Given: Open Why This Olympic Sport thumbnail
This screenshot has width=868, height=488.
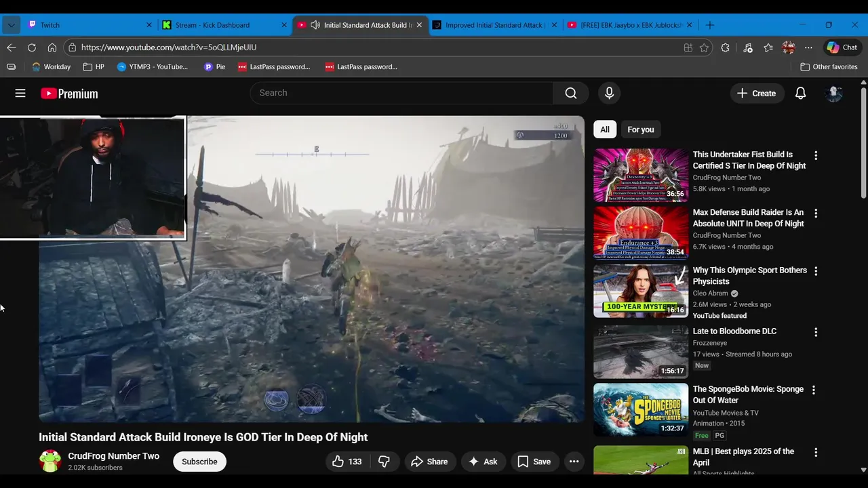Looking at the screenshot, I should coord(641,291).
